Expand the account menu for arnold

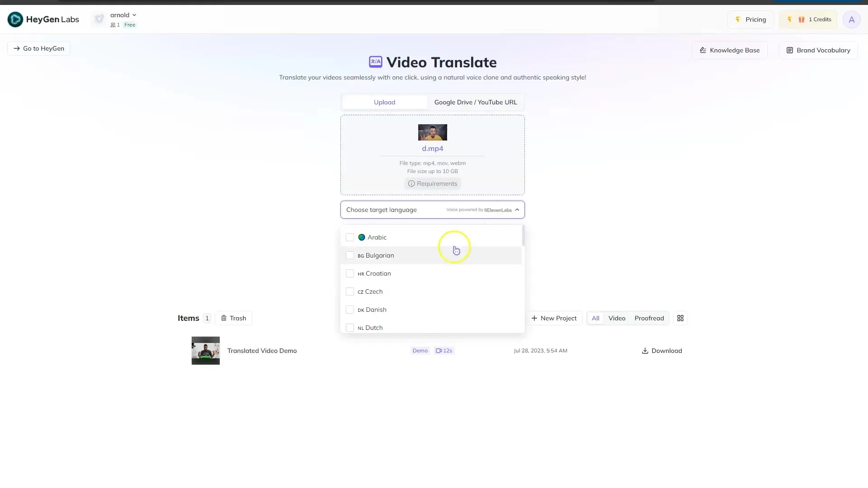pyautogui.click(x=123, y=15)
